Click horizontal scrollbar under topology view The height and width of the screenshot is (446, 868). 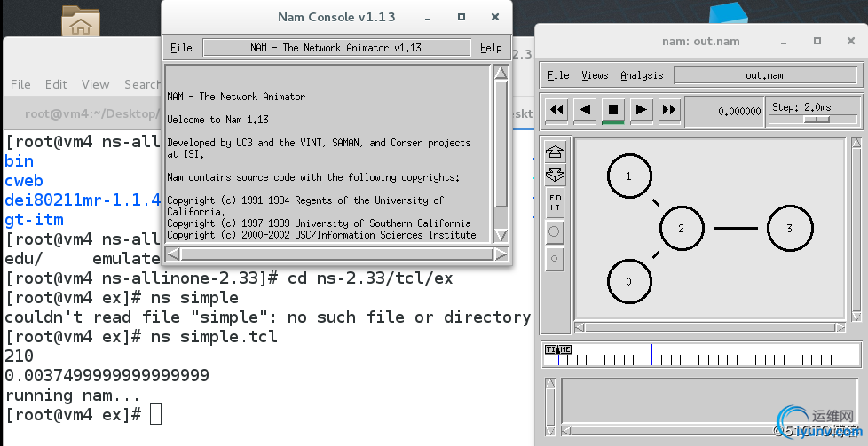[x=710, y=327]
